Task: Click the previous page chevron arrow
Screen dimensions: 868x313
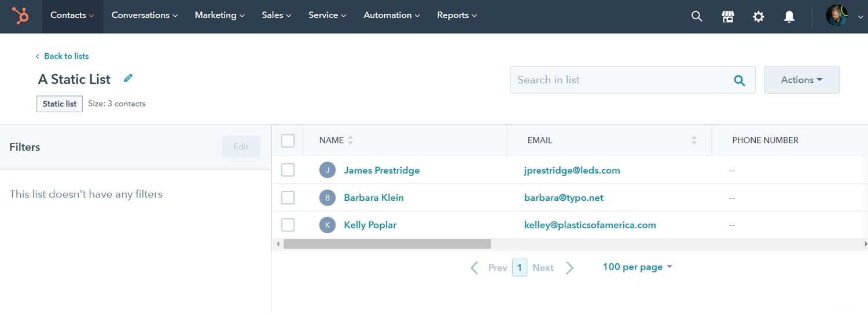Action: 475,267
